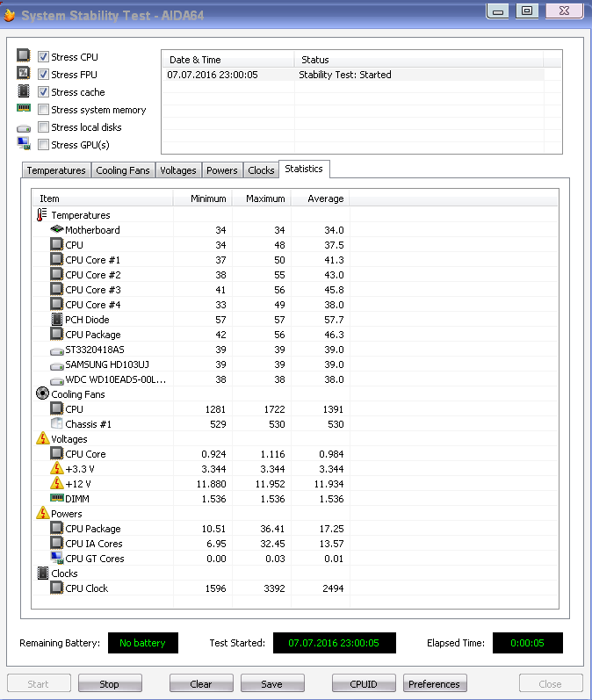Click the CPU Core #4 temperature row

click(294, 305)
